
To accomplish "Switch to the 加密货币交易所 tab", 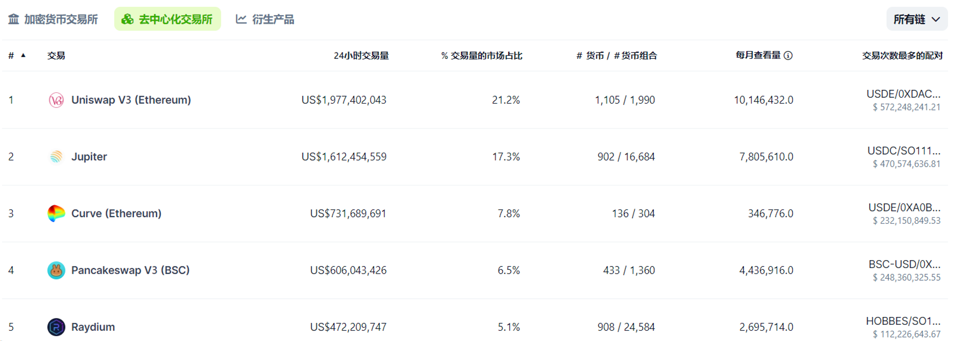I will tap(61, 19).
